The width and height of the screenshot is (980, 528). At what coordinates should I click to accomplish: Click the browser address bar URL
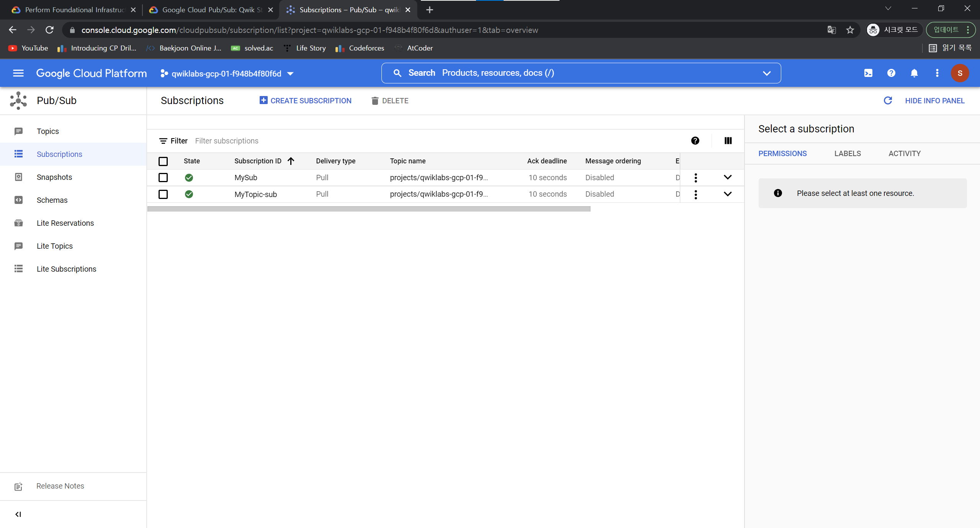[x=309, y=30]
